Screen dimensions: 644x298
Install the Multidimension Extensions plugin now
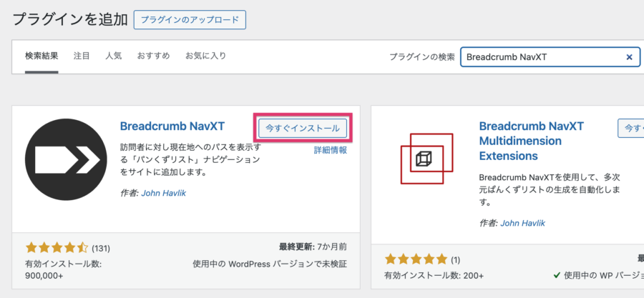(630, 128)
